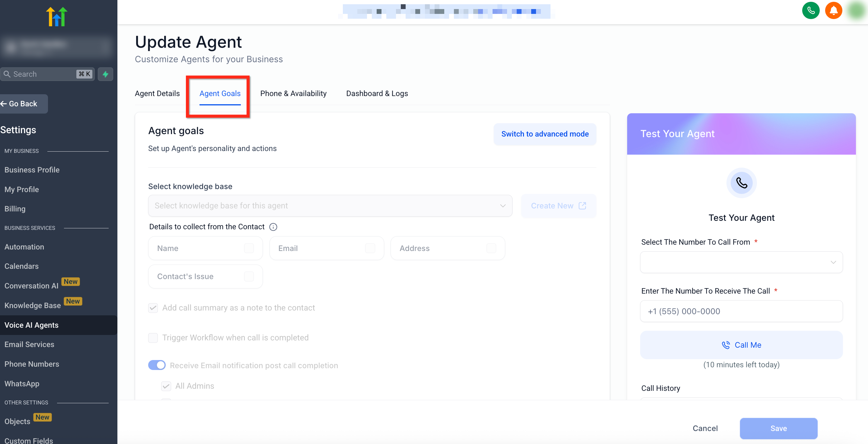Click the green phone dialer icon
The width and height of the screenshot is (868, 444).
(810, 11)
